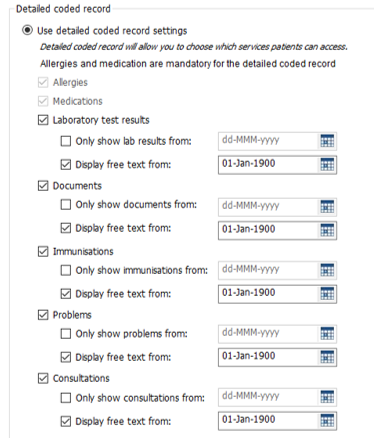
Task: Toggle the Consultations checkbox
Action: click(x=43, y=378)
